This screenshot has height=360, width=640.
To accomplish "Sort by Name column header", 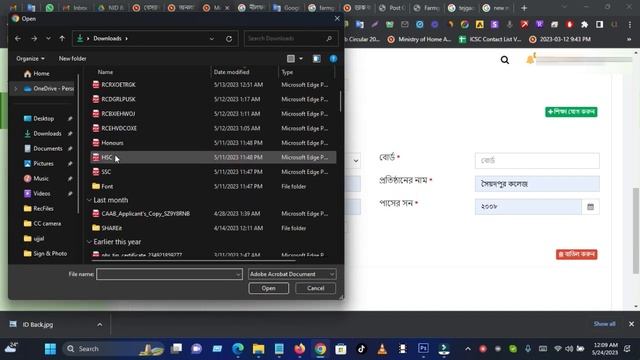I will pyautogui.click(x=105, y=72).
